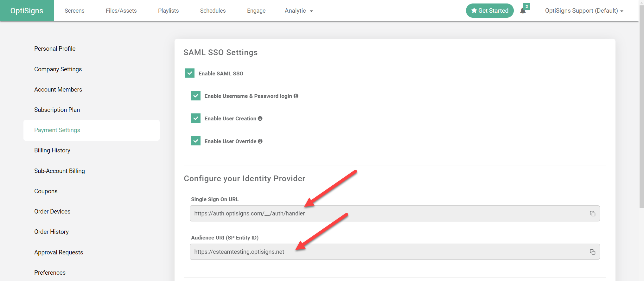Image resolution: width=644 pixels, height=281 pixels.
Task: Click info icon next to Enable User Creation
Action: (x=260, y=118)
